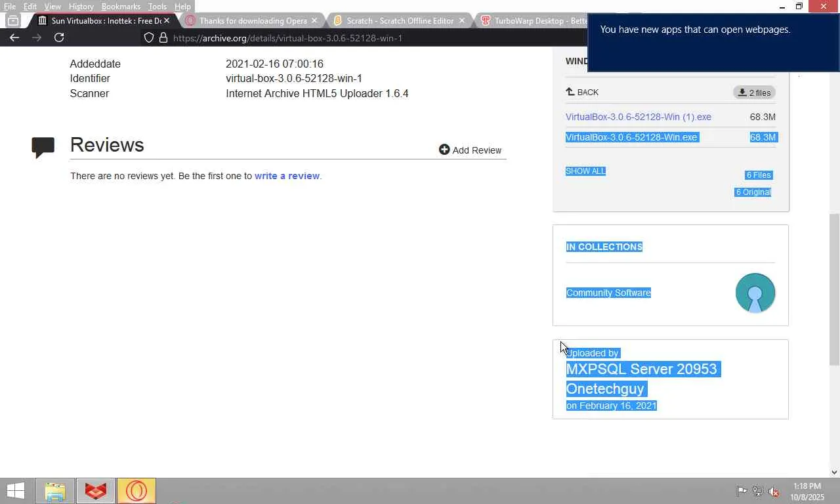Close the Scratch Offline Editor tab
840x504 pixels.
pyautogui.click(x=461, y=20)
